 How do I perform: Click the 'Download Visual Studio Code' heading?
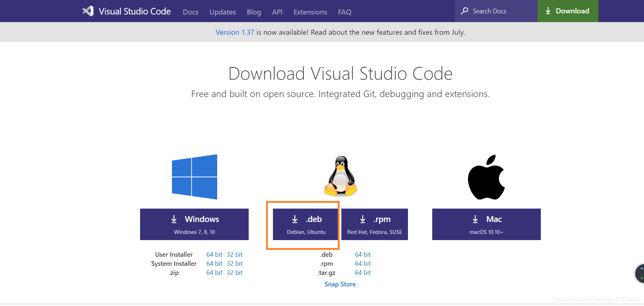[x=340, y=74]
